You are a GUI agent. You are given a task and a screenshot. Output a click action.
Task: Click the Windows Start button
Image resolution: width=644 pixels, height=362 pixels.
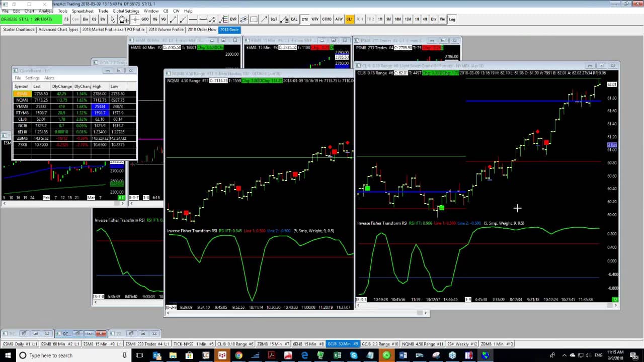click(x=8, y=355)
